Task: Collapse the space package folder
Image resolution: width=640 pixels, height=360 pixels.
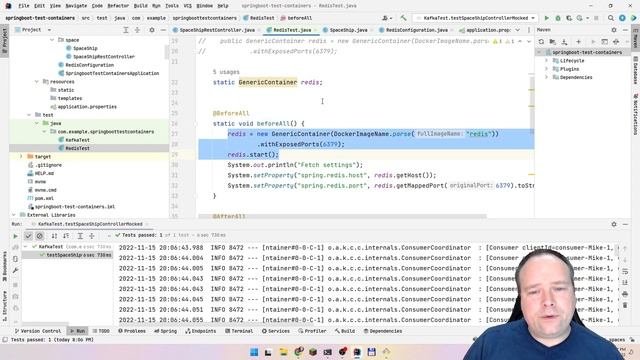Action: click(52, 40)
